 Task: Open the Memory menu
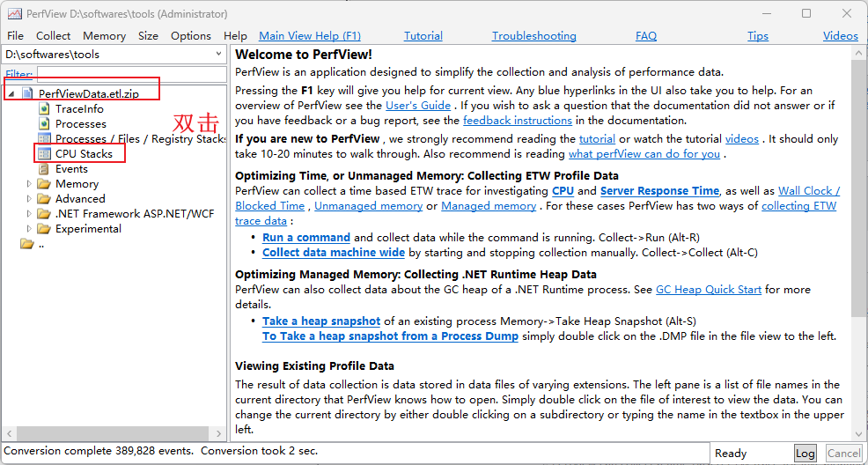click(x=104, y=36)
